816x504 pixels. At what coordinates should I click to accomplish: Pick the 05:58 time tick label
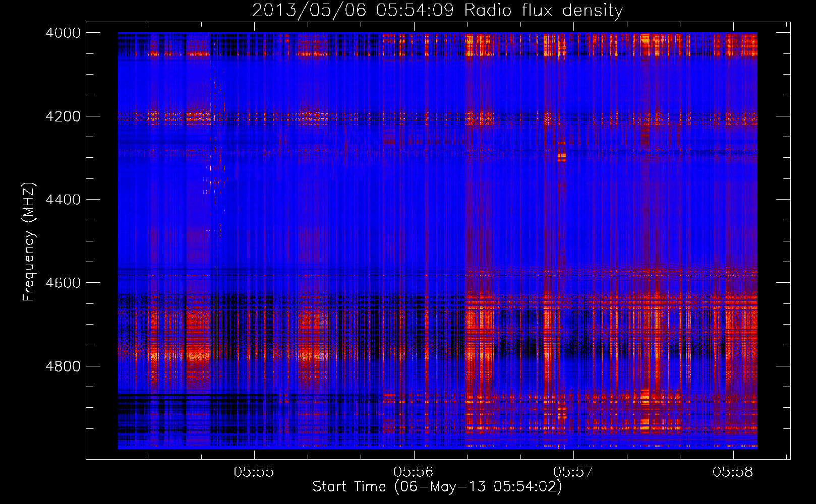[x=732, y=472]
